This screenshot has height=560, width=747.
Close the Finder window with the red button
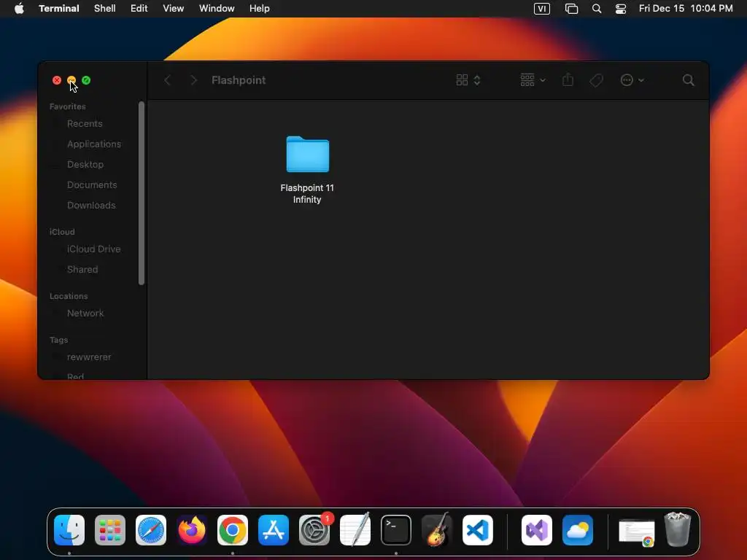[x=57, y=80]
